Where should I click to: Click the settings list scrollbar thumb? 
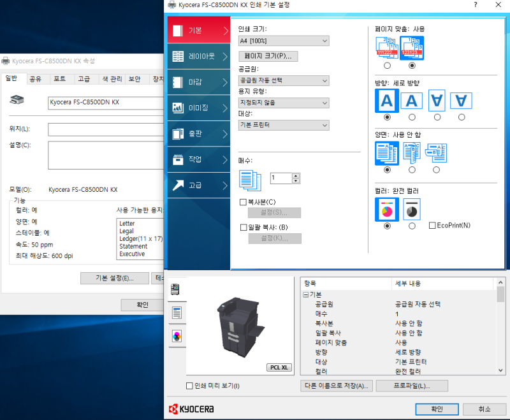coord(500,294)
